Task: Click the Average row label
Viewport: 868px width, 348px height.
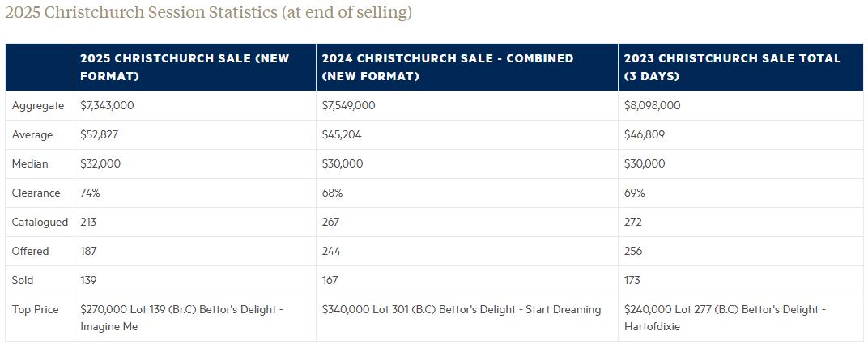Action: (32, 134)
